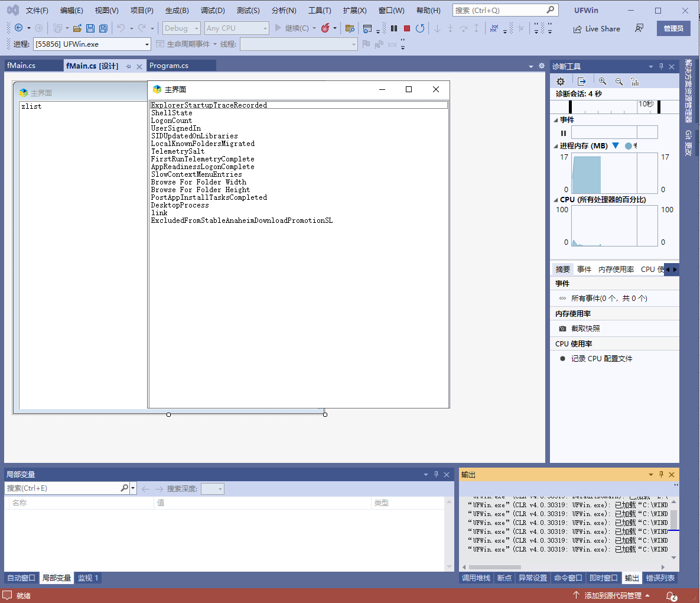This screenshot has height=603, width=700.
Task: Click the take snapshot link
Action: (585, 329)
